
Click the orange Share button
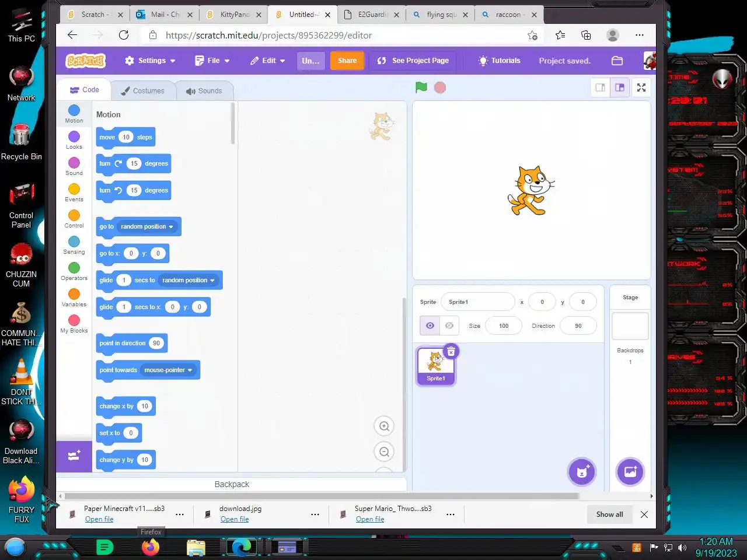pyautogui.click(x=347, y=61)
